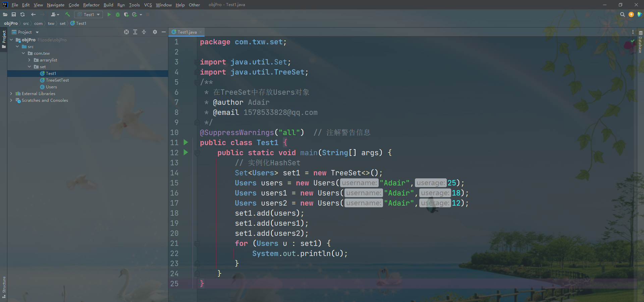
Task: Navigate back with the left arrow icon
Action: pyautogui.click(x=33, y=14)
